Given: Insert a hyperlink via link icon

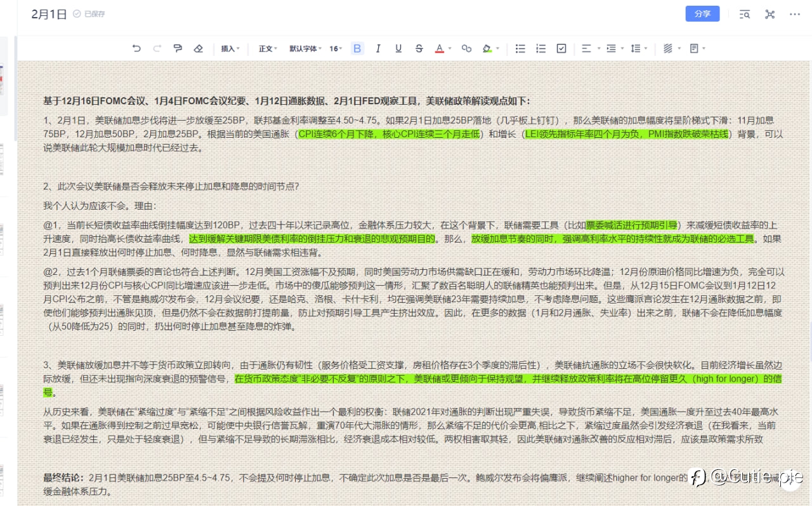Looking at the screenshot, I should (x=466, y=48).
